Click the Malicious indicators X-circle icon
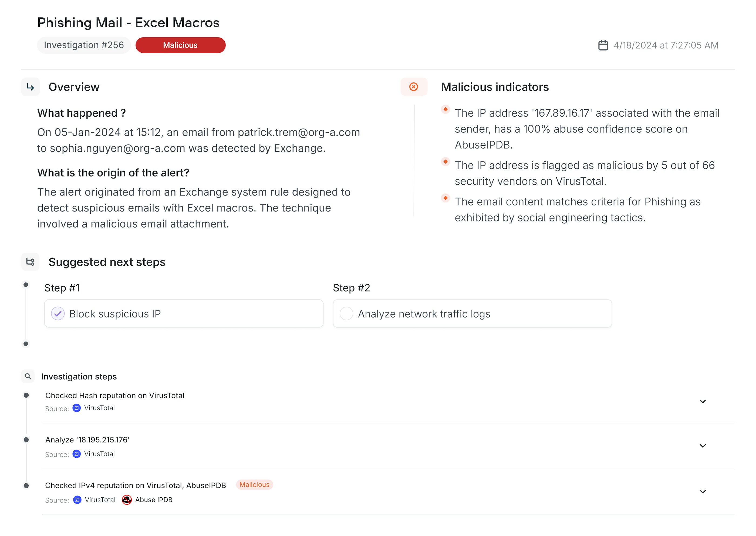This screenshot has width=756, height=536. coord(413,87)
